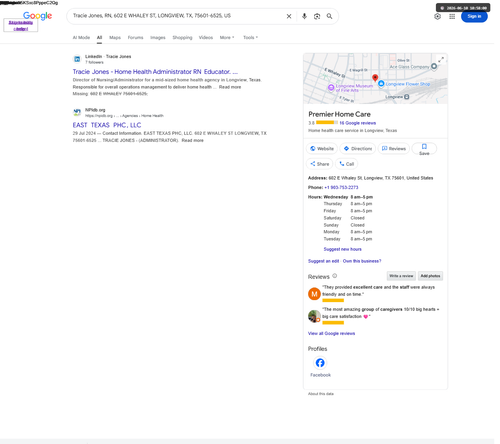This screenshot has width=500, height=444.
Task: Open reviewer M's avatar
Action: tap(314, 294)
